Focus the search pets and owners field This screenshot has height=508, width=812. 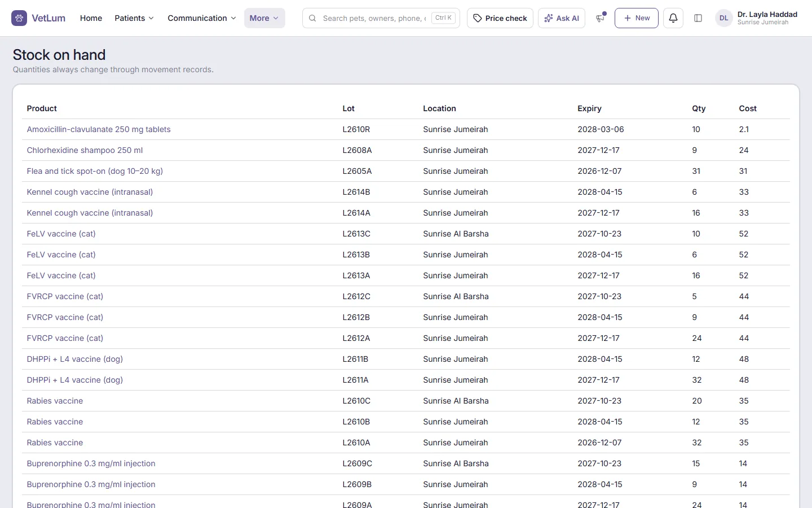pyautogui.click(x=381, y=18)
